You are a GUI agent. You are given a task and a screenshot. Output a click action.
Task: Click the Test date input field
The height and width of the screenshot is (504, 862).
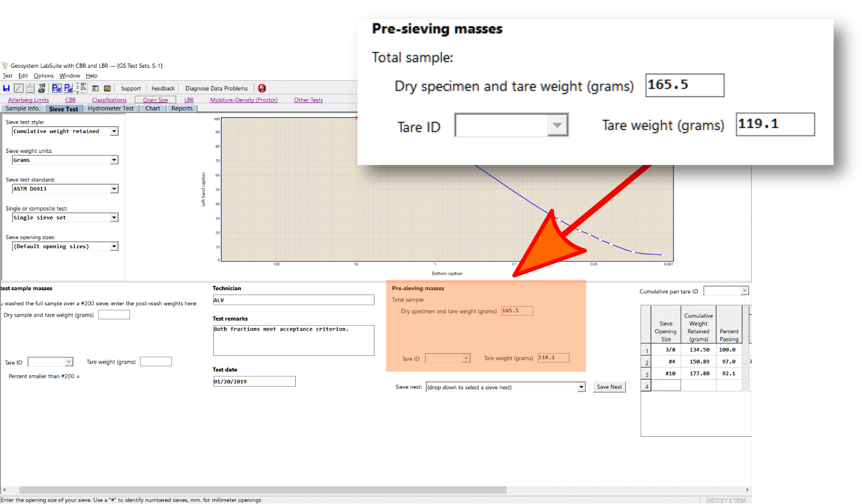pos(254,382)
